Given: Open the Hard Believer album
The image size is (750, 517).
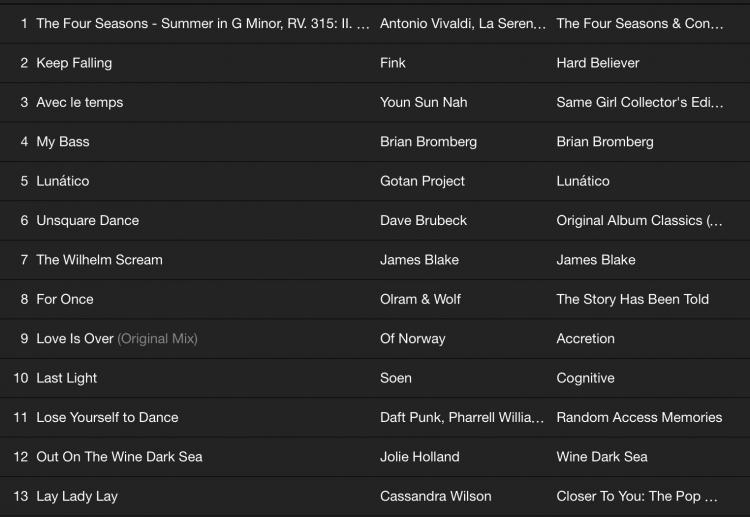Looking at the screenshot, I should [x=598, y=63].
